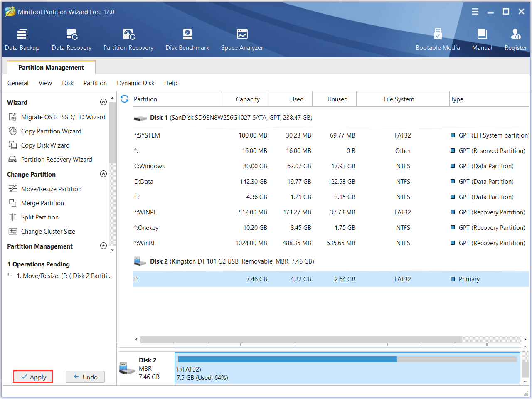Click the Register icon

coord(516,34)
